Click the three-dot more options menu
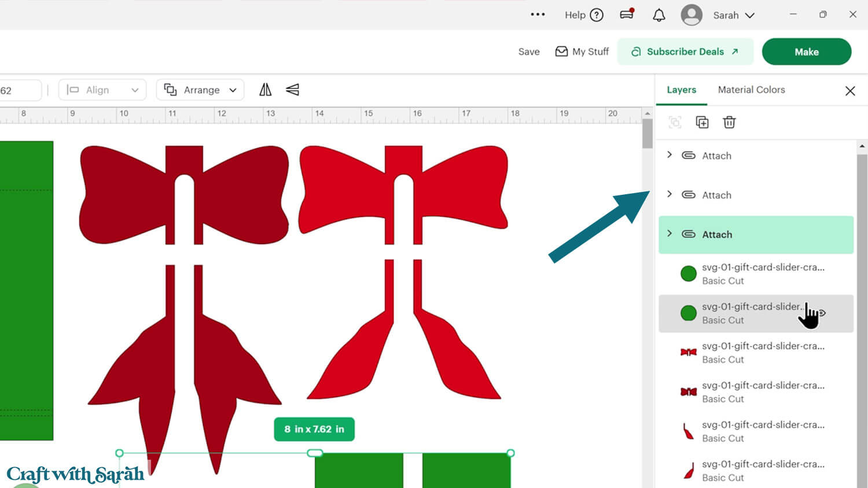868x488 pixels. (538, 15)
